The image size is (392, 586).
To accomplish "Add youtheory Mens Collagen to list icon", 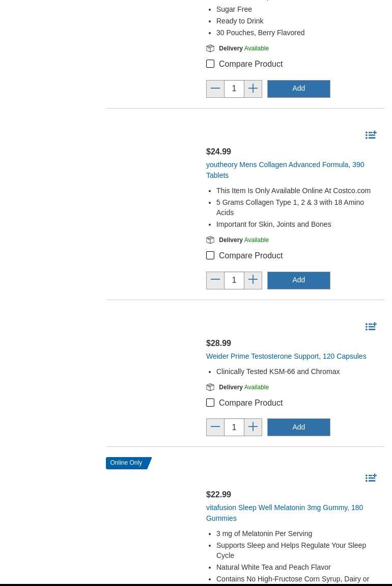I will click(x=371, y=135).
